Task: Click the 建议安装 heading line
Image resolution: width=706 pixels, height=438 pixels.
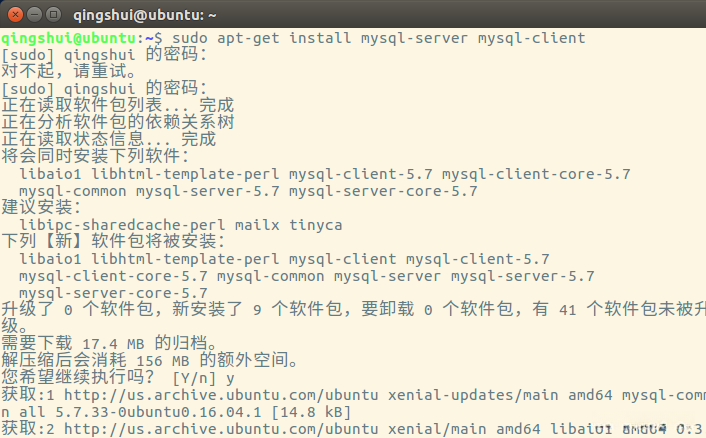Action: 41,207
